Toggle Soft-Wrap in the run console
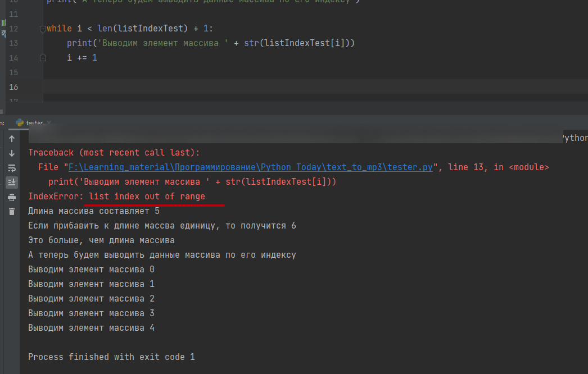Image resolution: width=588 pixels, height=374 pixels. point(12,168)
